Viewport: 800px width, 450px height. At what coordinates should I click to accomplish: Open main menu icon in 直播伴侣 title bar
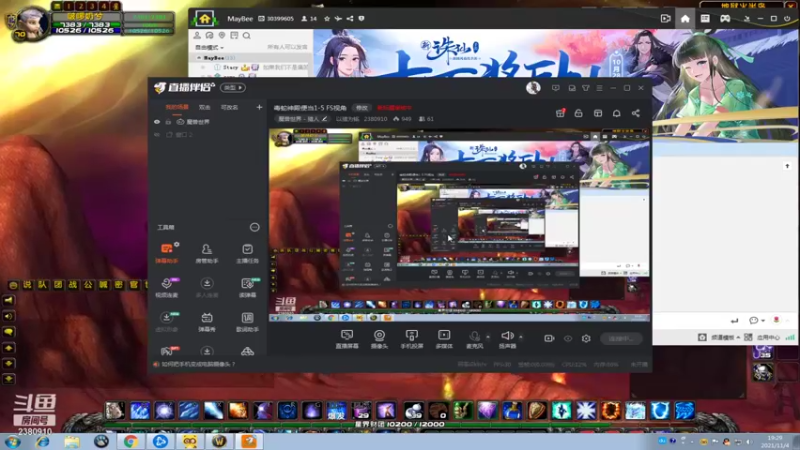point(599,88)
